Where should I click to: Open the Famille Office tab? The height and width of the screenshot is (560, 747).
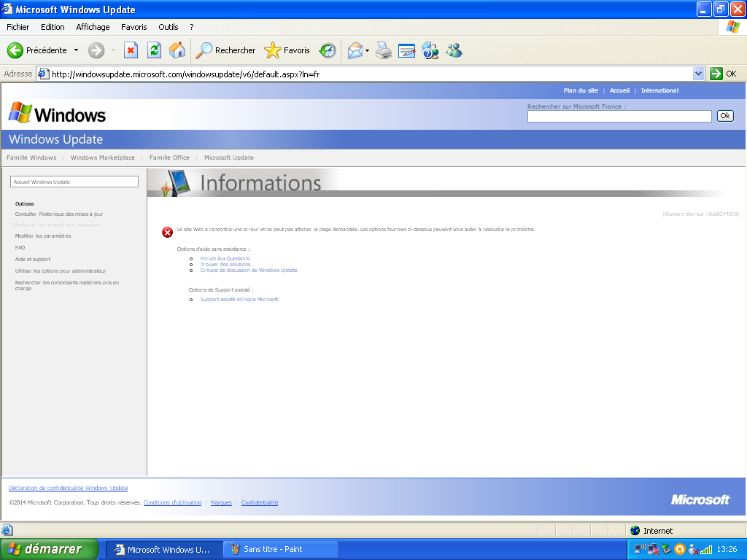[x=169, y=157]
